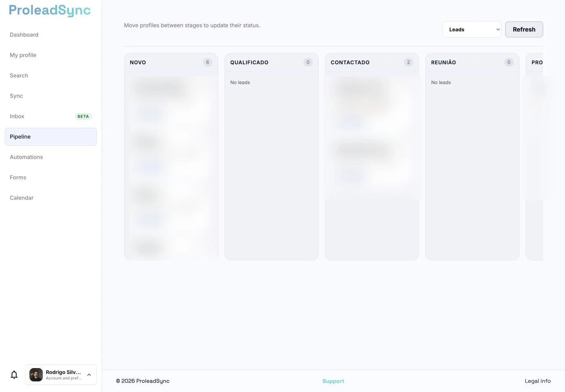This screenshot has width=565, height=392.
Task: Open the Search section
Action: (19, 76)
